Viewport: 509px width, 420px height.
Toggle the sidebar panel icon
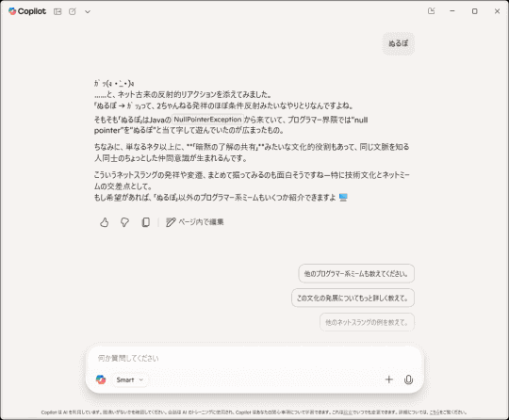[x=57, y=11]
